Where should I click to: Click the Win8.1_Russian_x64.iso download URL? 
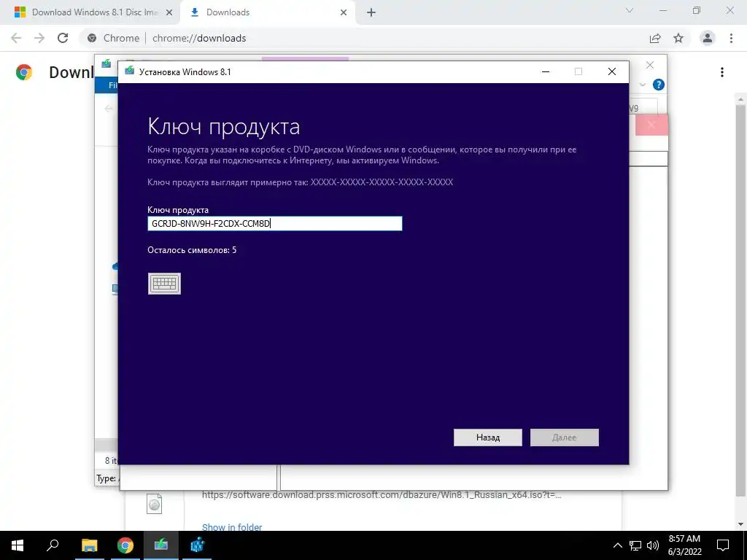[x=382, y=495]
